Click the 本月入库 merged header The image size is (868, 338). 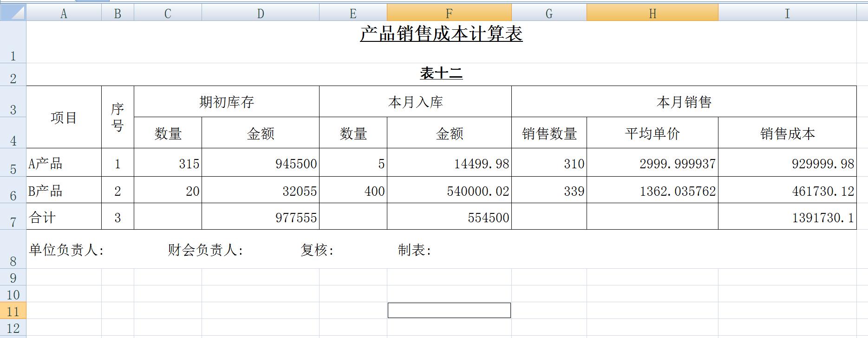[415, 101]
